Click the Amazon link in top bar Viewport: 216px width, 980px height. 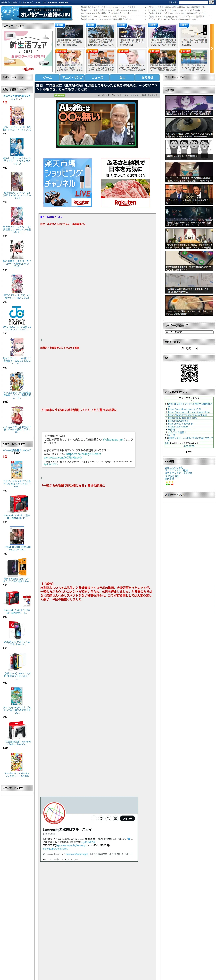(52, 2)
